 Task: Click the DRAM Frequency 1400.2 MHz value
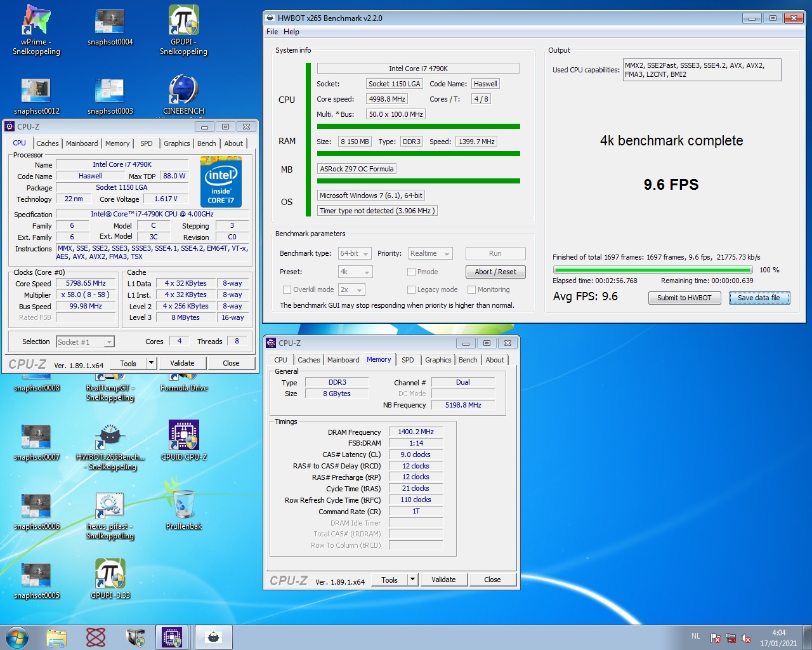416,432
